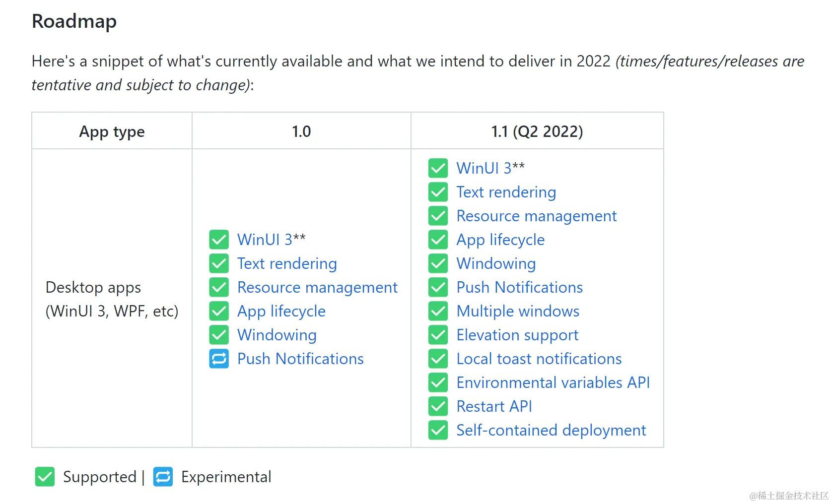Click checkmark beside Environmental variables API
The image size is (832, 504).
(x=438, y=382)
